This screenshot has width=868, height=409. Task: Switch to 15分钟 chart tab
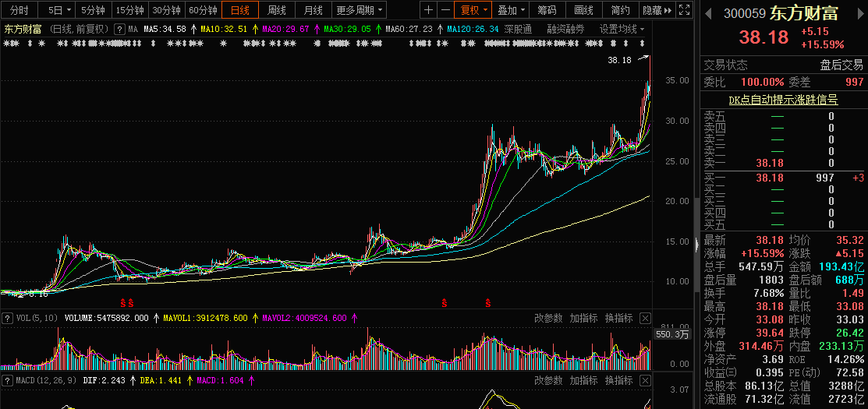point(130,10)
